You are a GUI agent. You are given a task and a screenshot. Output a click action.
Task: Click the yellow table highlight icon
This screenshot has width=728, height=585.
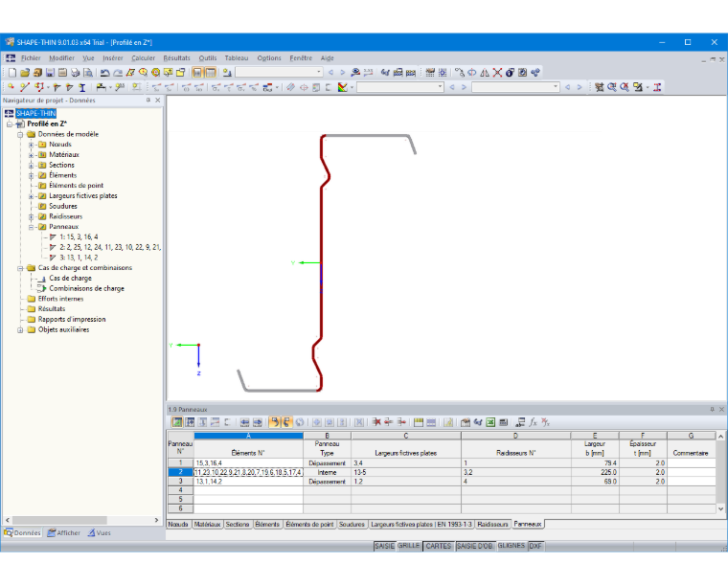click(419, 422)
